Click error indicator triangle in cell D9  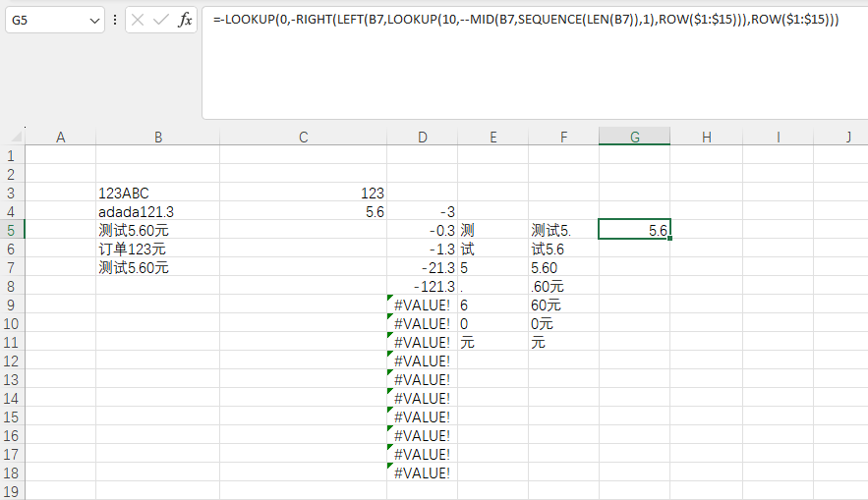point(389,298)
